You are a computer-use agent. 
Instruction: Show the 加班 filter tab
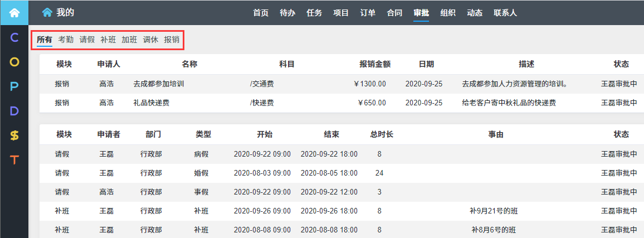point(129,40)
